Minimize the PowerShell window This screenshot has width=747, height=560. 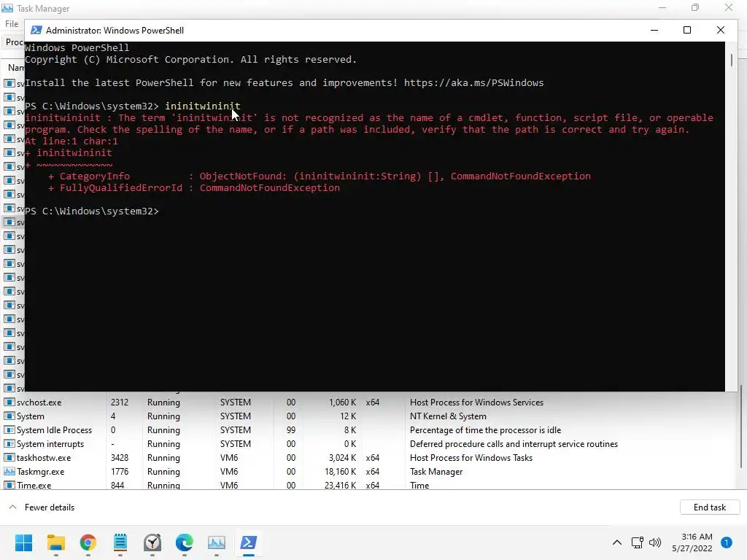tap(654, 30)
